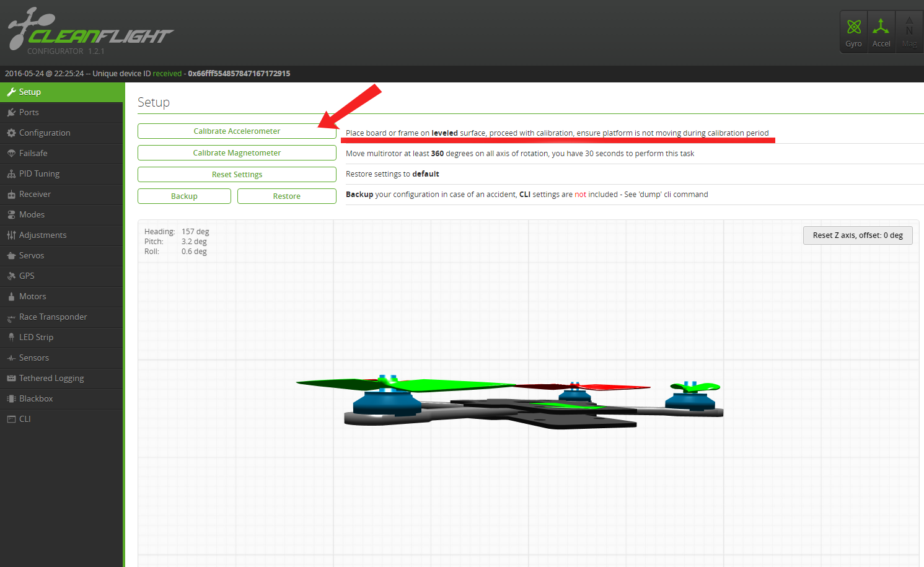Image resolution: width=924 pixels, height=567 pixels.
Task: Reset Z axis offset
Action: pyautogui.click(x=858, y=235)
